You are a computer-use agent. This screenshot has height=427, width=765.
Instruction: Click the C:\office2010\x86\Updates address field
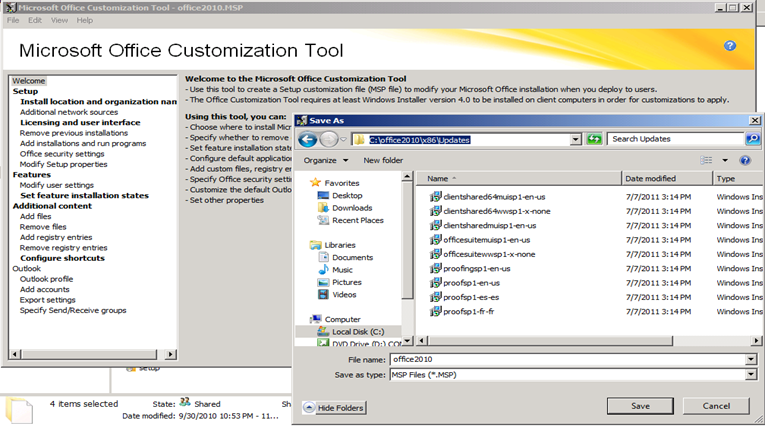pyautogui.click(x=462, y=140)
